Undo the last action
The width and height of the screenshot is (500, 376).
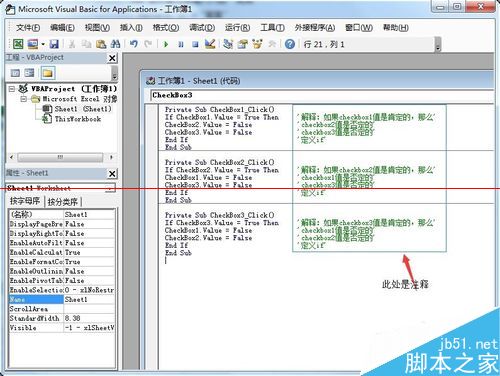pyautogui.click(x=134, y=44)
